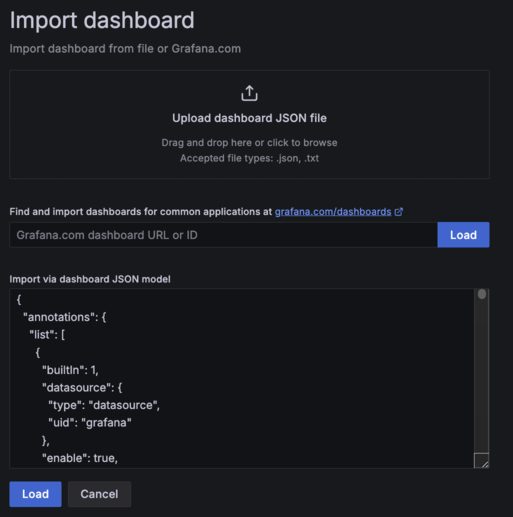Click 'Import dashboard from file or Grafana.com' subtitle
The height and width of the screenshot is (517, 513).
(125, 49)
